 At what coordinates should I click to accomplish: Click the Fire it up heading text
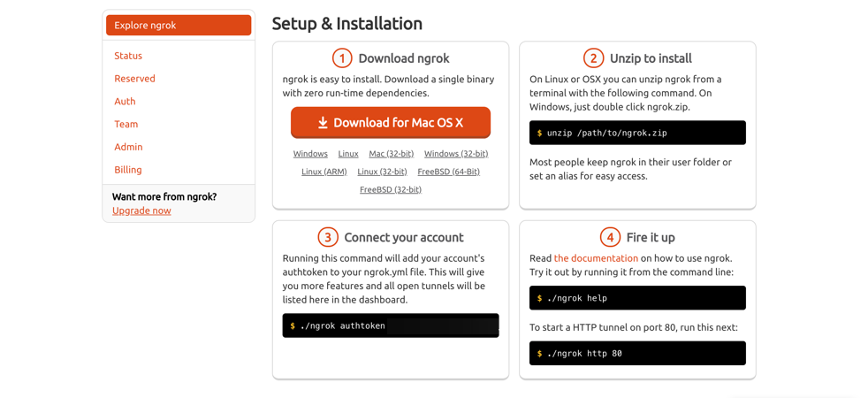click(x=651, y=237)
